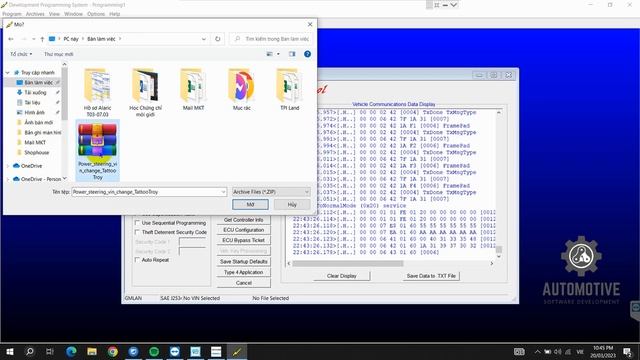Click Save Data to .TXT File button
640x360 pixels.
coord(431,276)
